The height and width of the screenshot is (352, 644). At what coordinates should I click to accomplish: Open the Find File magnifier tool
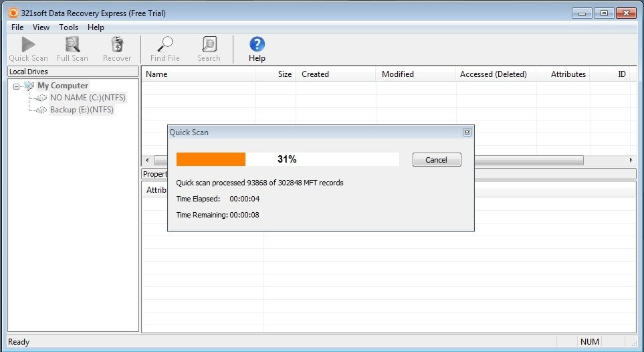click(x=165, y=50)
